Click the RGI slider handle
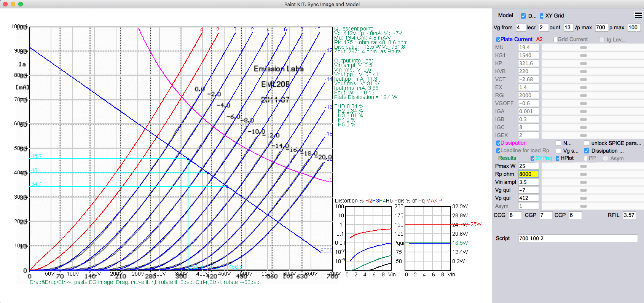644x303 pixels. [583, 96]
